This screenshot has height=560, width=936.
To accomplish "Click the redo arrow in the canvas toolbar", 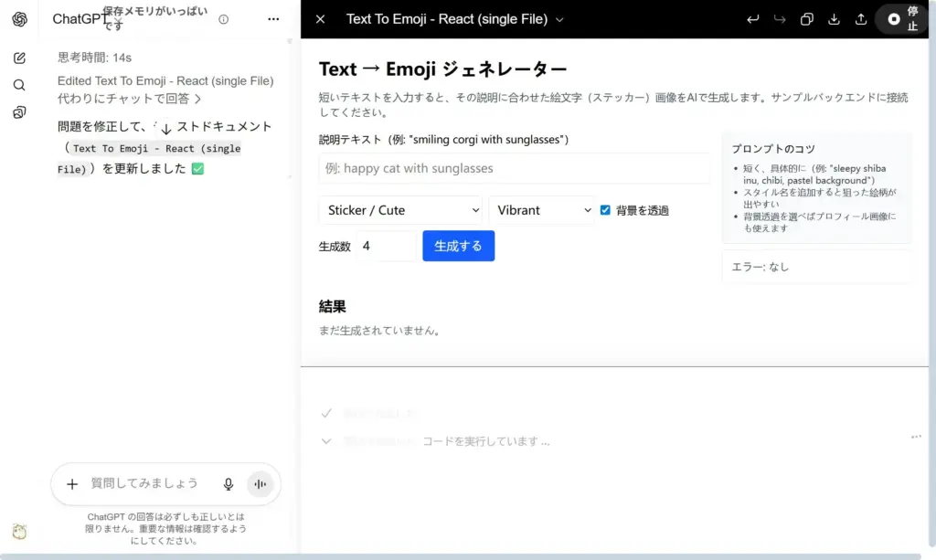I will click(x=780, y=19).
